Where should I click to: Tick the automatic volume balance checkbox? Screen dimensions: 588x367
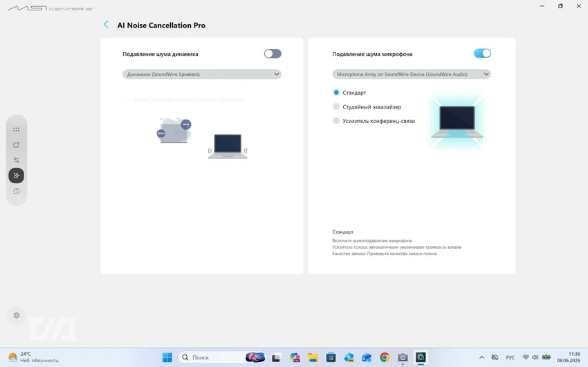[x=127, y=99]
